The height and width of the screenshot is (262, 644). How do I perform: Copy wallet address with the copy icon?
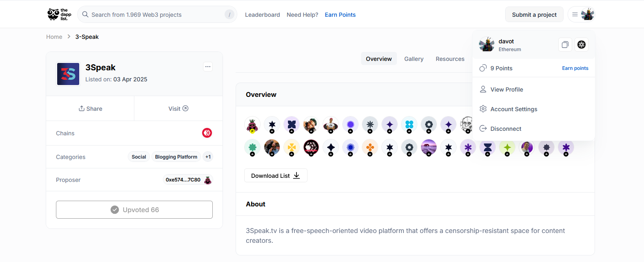[565, 45]
